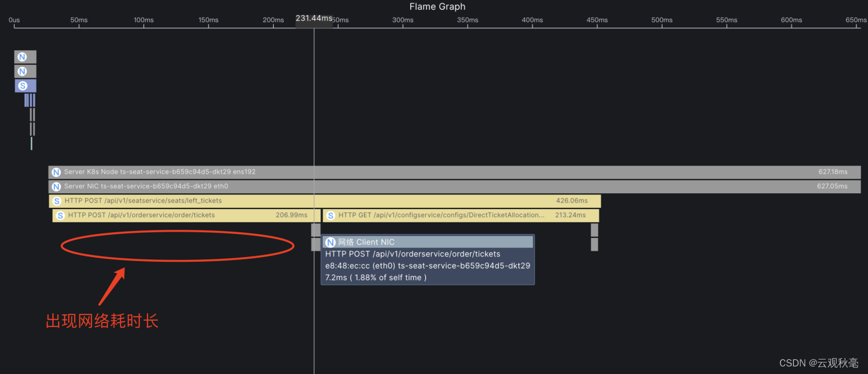
Task: Select the Server NIC eth0 span bar
Action: (454, 186)
